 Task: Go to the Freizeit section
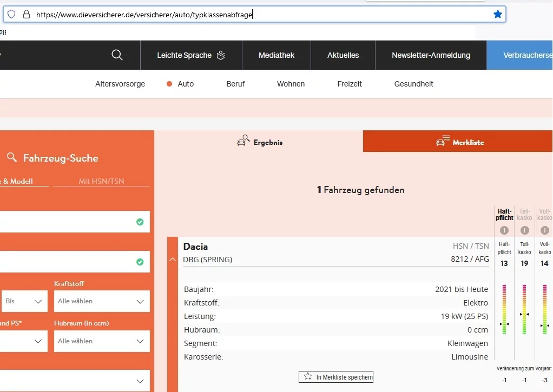point(350,84)
